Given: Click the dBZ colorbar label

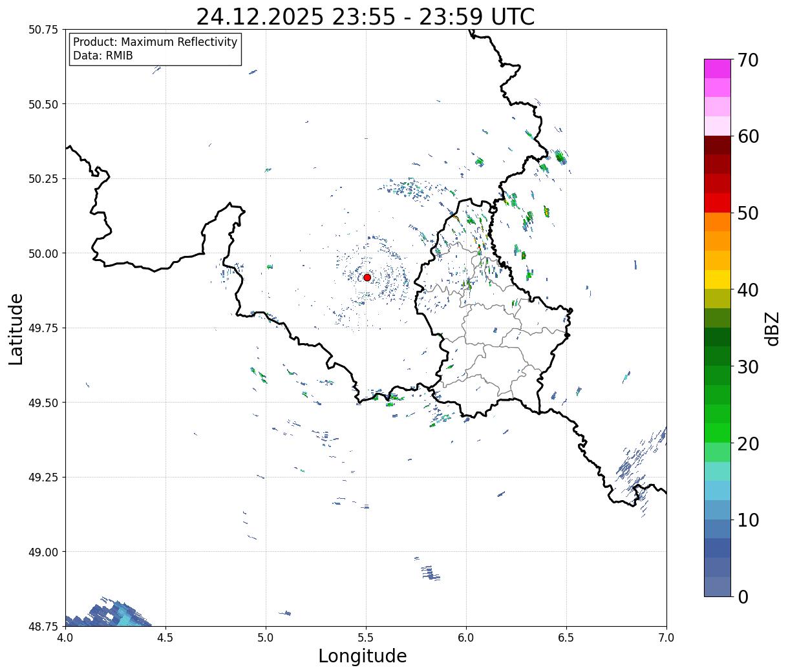Looking at the screenshot, I should (x=772, y=328).
